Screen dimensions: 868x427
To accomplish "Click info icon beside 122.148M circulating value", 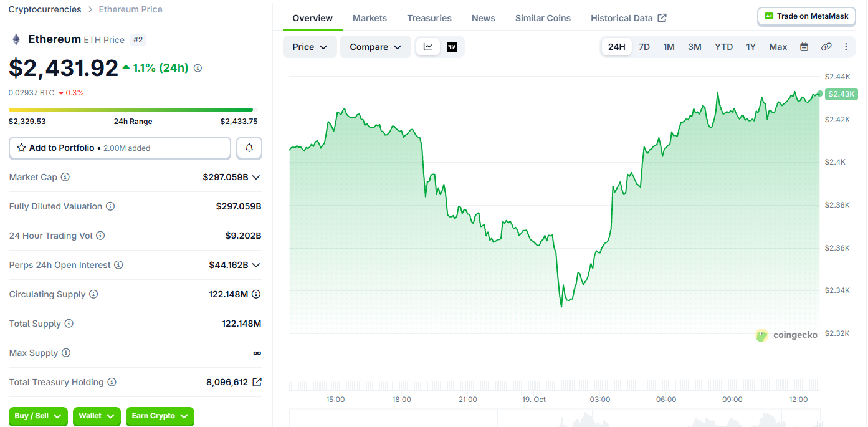I will point(256,294).
